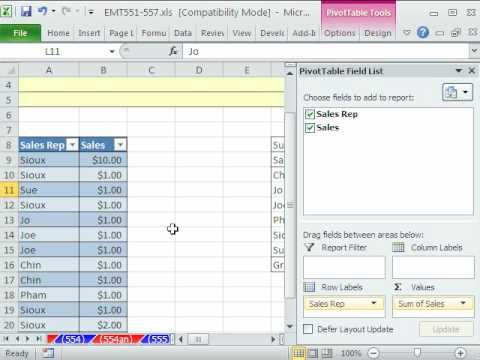The height and width of the screenshot is (360, 480).
Task: Switch to Normal view in status bar
Action: click(298, 353)
